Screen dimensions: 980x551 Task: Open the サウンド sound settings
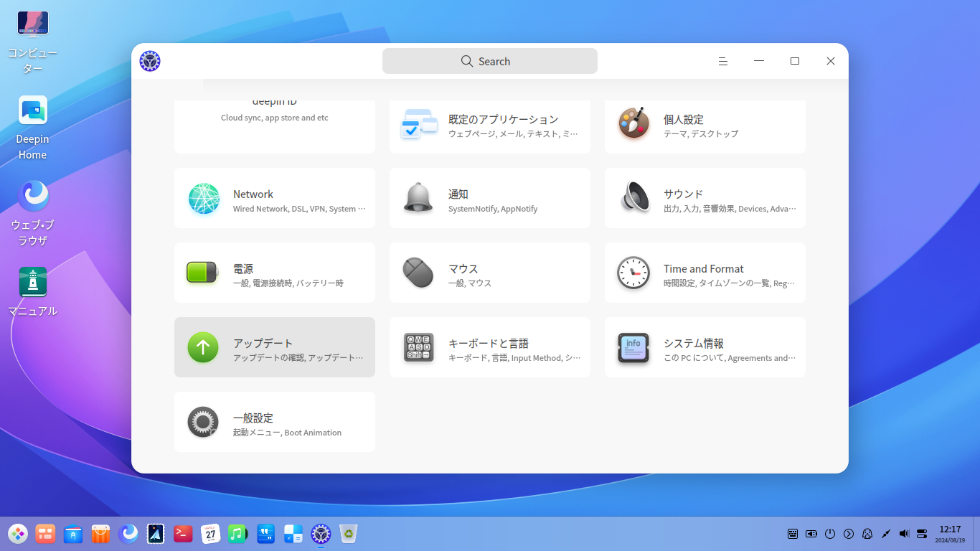click(705, 199)
